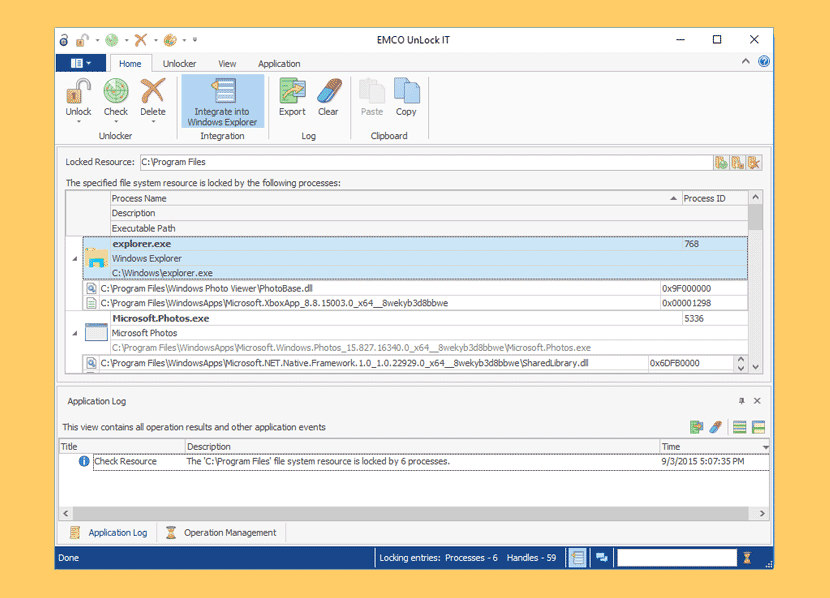Open Customize Quick Access Toolbar arrow
Screen dimensions: 830x598
point(195,40)
